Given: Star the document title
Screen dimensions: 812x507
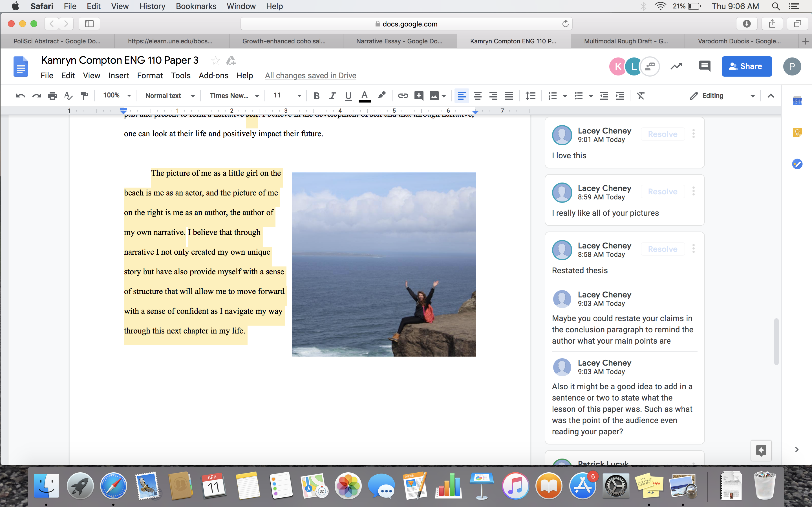Looking at the screenshot, I should [x=215, y=61].
